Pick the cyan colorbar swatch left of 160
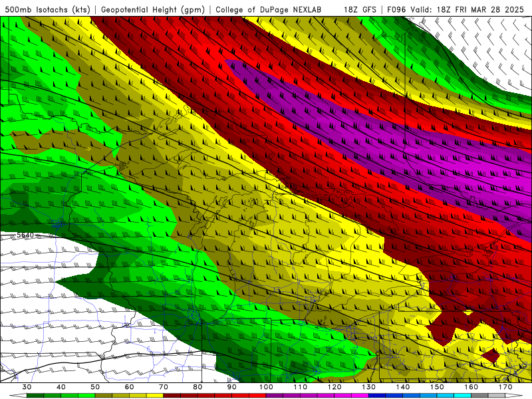 (462, 396)
